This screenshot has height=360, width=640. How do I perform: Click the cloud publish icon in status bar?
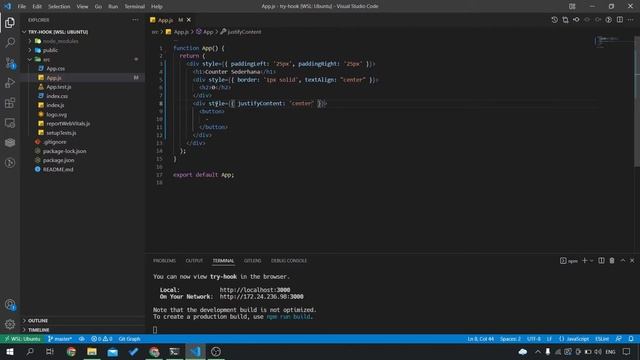click(82, 339)
